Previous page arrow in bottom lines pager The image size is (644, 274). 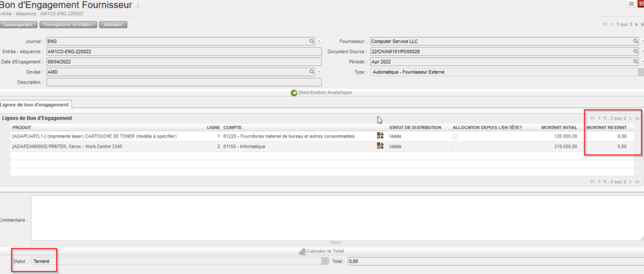point(599,182)
